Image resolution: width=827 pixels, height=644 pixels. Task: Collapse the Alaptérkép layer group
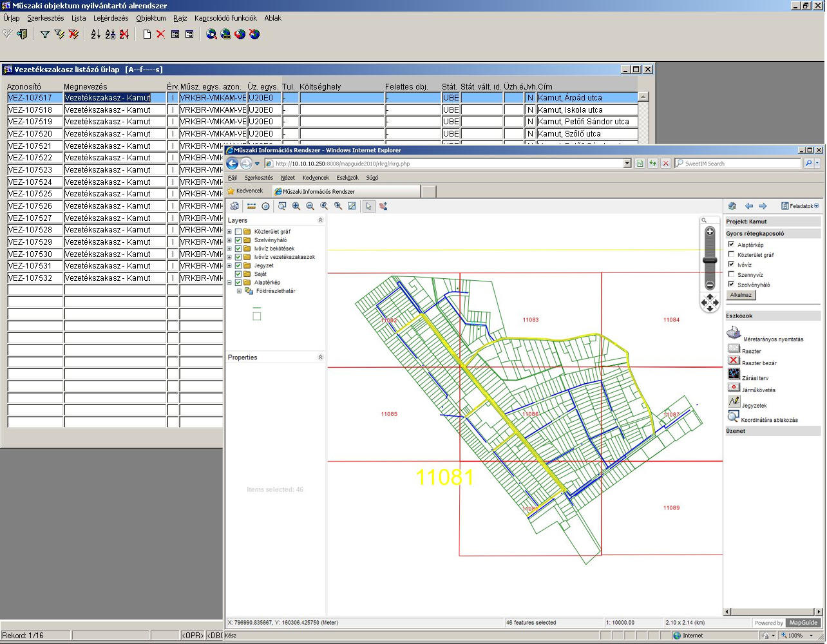(229, 283)
